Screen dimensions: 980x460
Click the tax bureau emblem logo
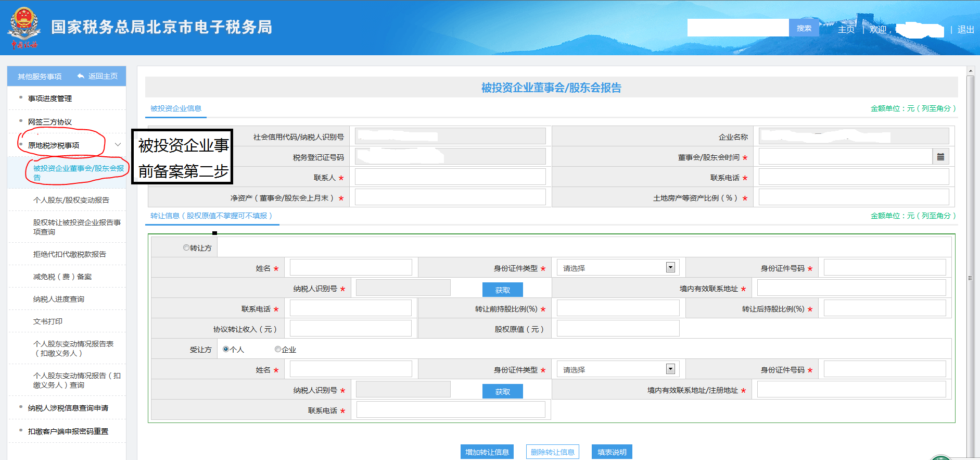(24, 27)
